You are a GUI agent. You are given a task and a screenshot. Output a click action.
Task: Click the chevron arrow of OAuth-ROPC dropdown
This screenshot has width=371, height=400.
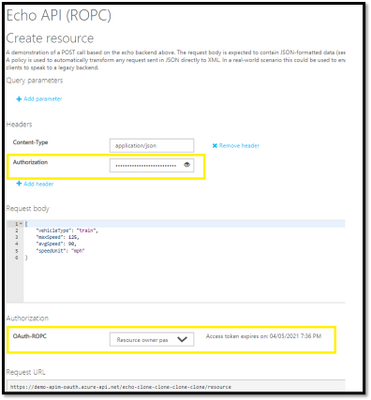(x=182, y=339)
